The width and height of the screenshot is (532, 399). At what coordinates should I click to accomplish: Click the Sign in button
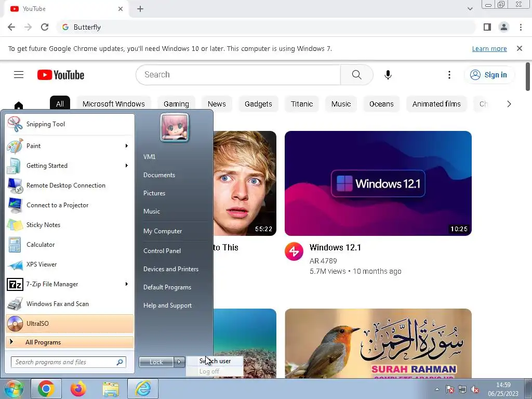pos(489,75)
